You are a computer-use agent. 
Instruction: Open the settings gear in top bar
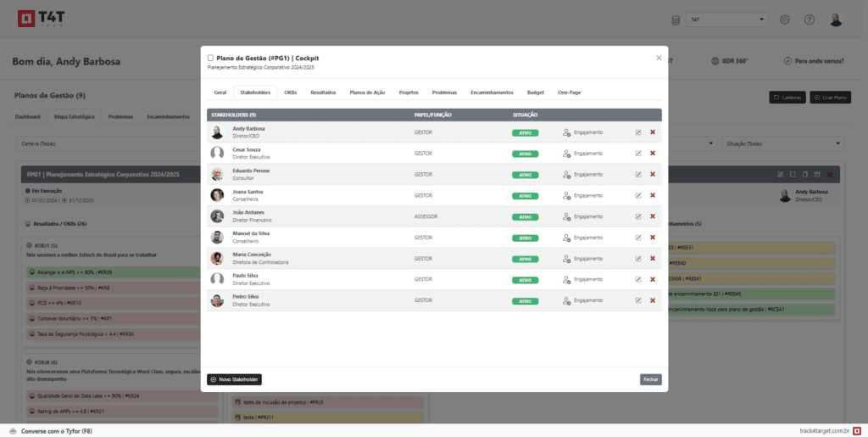[x=785, y=20]
